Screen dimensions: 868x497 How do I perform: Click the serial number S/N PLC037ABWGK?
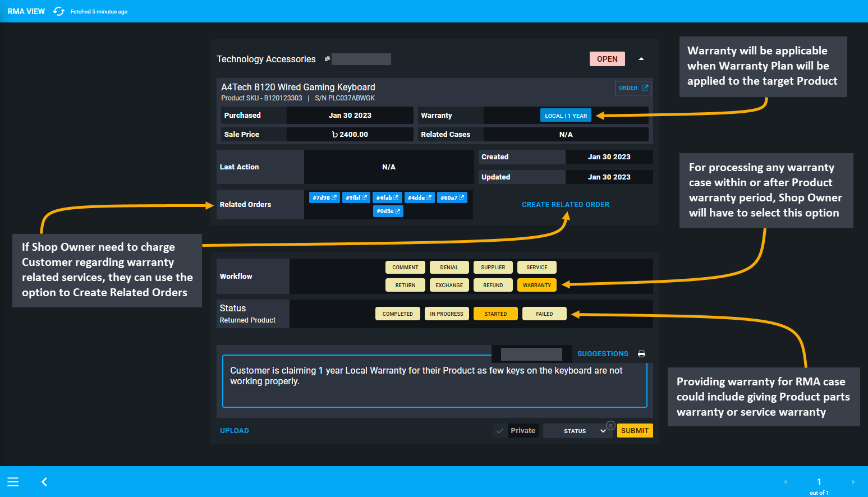click(345, 98)
